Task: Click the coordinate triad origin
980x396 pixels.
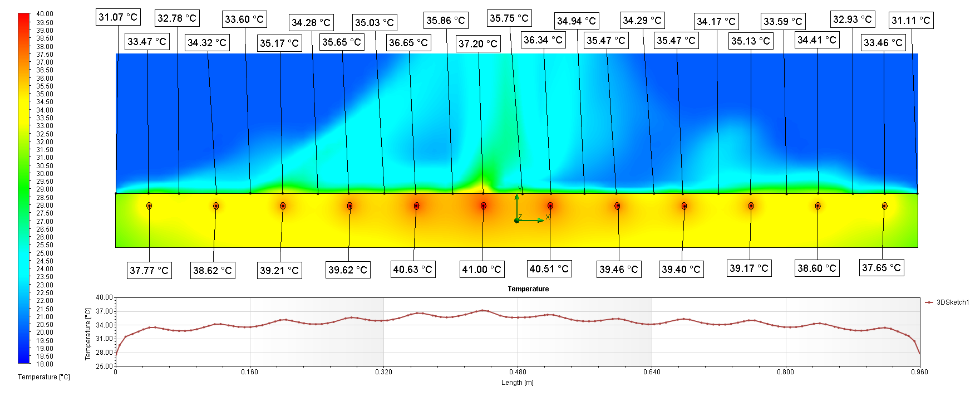Action: click(517, 221)
